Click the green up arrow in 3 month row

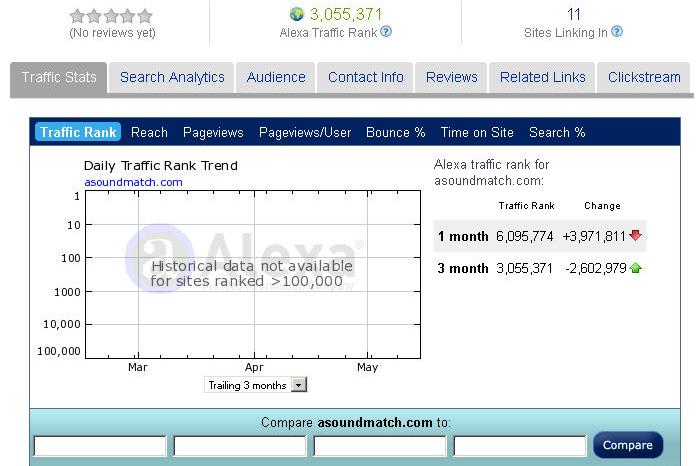click(x=636, y=267)
